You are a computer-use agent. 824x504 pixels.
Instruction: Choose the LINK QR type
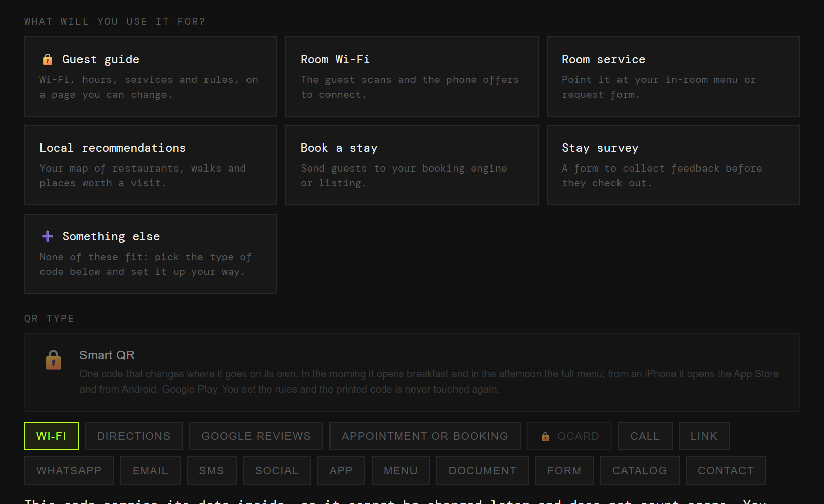(704, 436)
